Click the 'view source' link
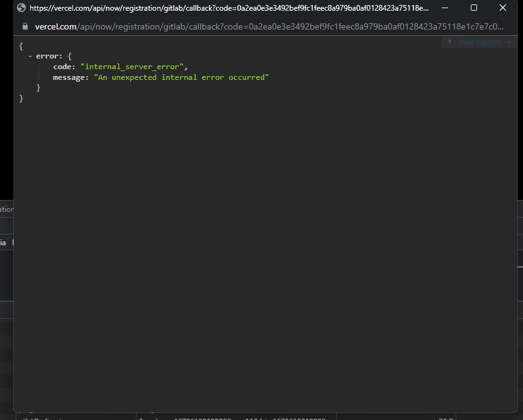Screen dimensions: 523x420 [x=479, y=42]
